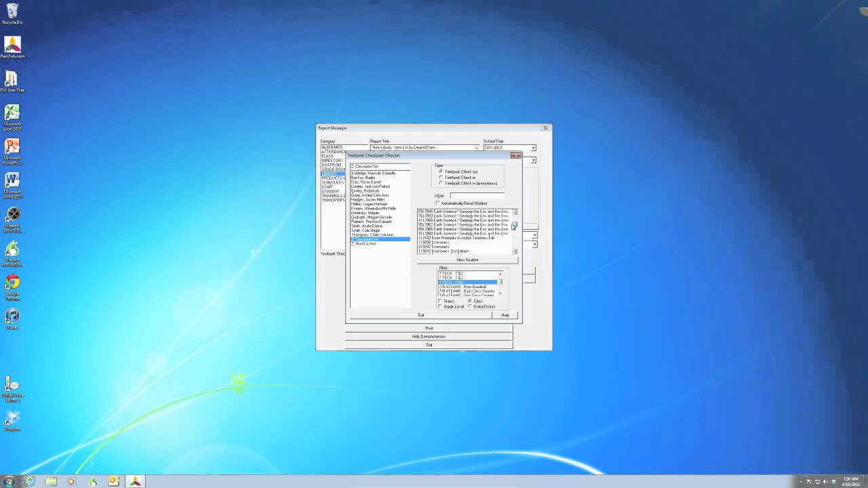Click the New Student button
This screenshot has height=488, width=868.
tap(467, 260)
